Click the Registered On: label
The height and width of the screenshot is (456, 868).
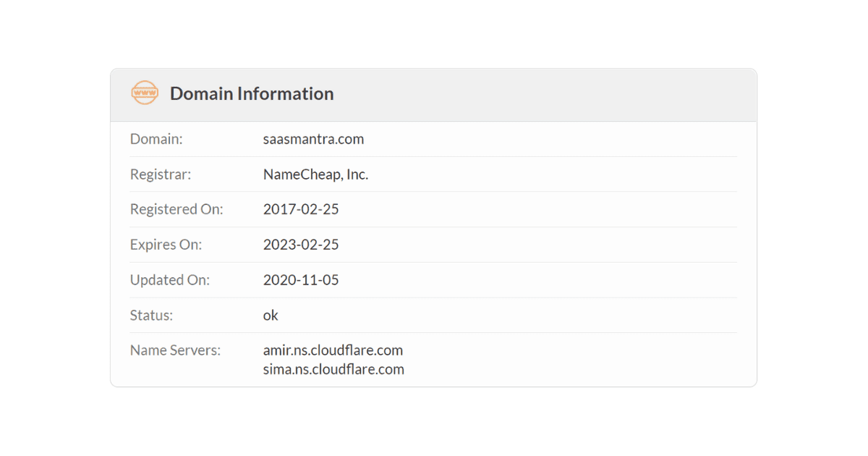click(x=176, y=209)
